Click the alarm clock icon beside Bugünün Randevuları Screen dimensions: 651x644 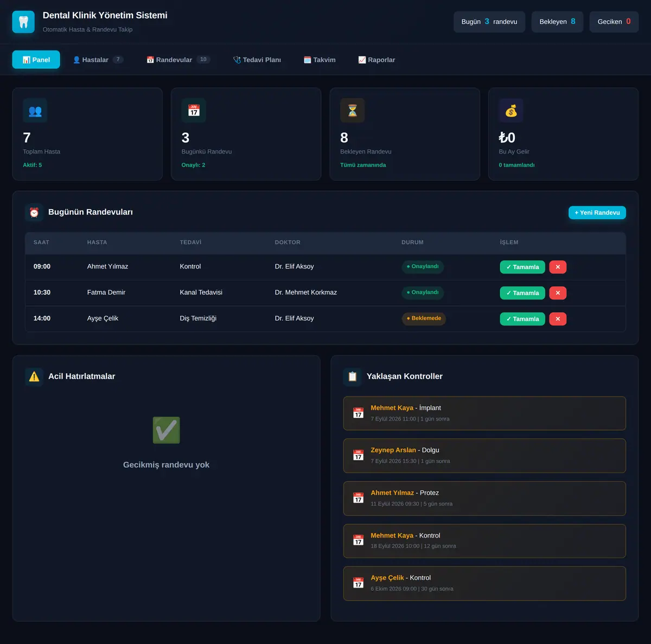pos(34,212)
